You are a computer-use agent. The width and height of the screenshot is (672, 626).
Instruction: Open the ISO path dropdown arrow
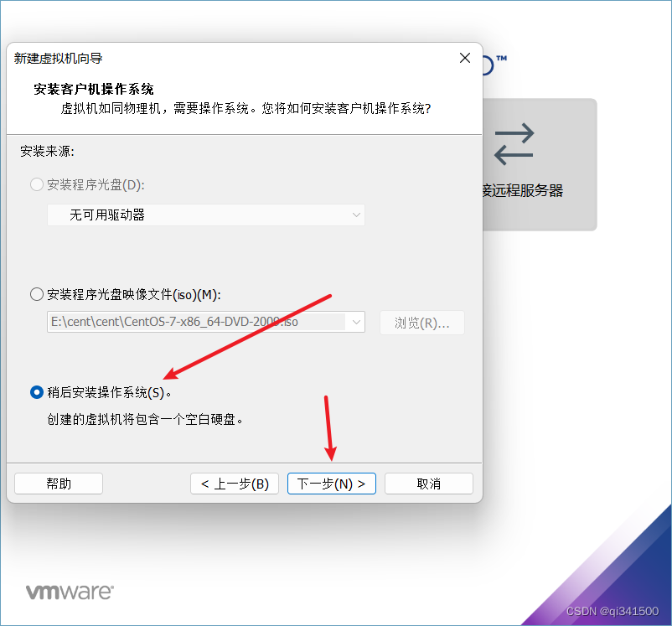coord(356,322)
